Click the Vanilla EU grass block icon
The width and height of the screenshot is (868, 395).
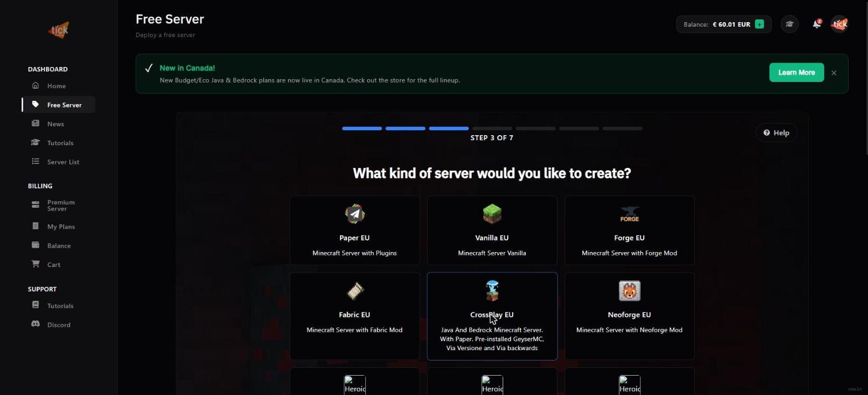click(492, 214)
